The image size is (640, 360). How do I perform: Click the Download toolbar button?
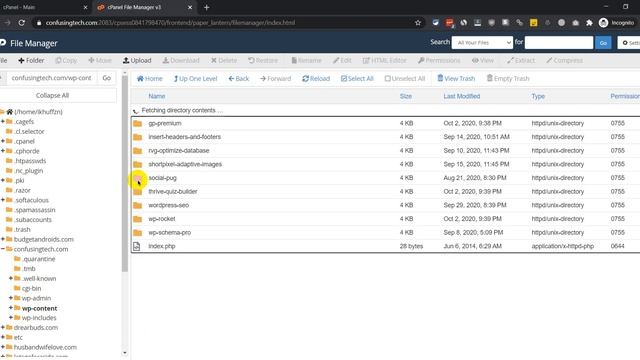click(181, 60)
